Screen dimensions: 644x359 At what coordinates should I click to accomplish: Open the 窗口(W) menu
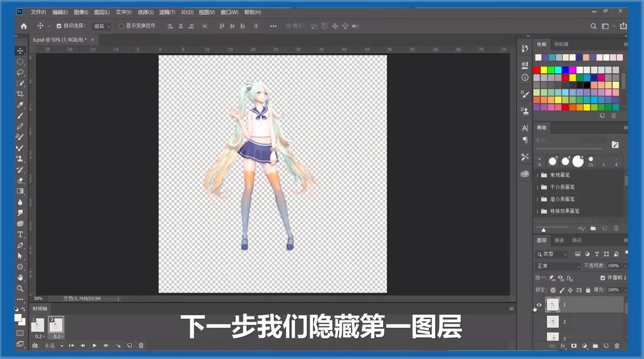[229, 12]
